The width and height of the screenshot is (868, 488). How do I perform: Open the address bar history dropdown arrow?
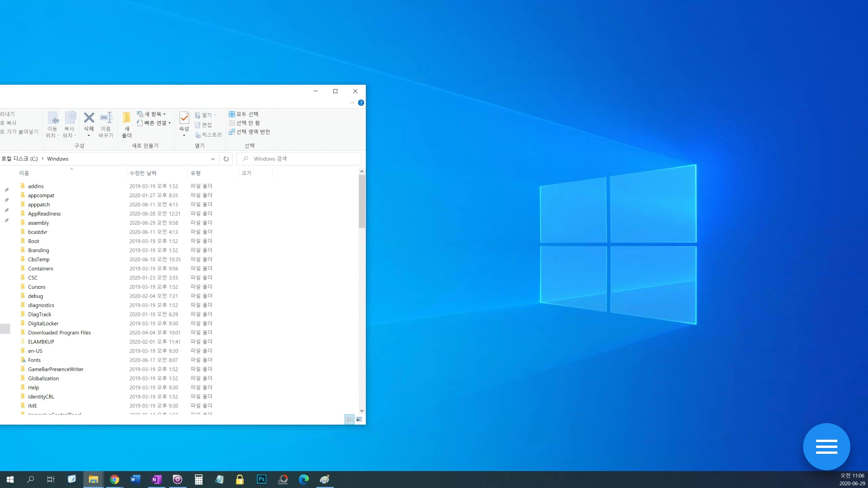point(213,159)
